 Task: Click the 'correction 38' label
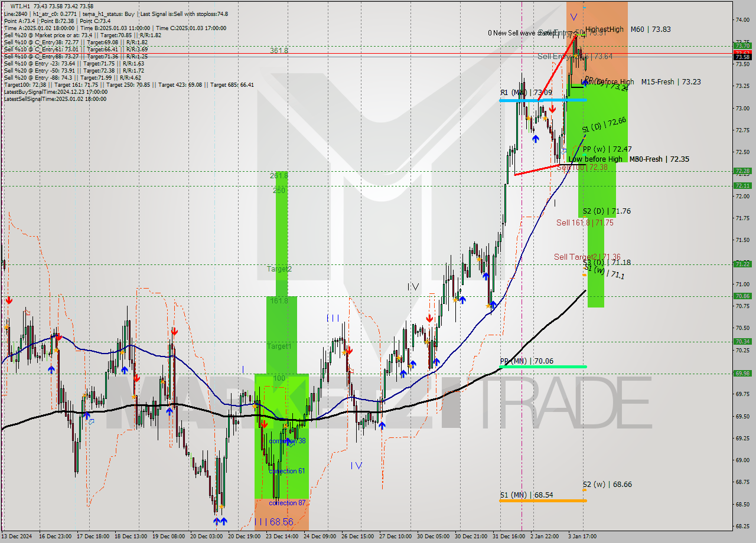(287, 441)
